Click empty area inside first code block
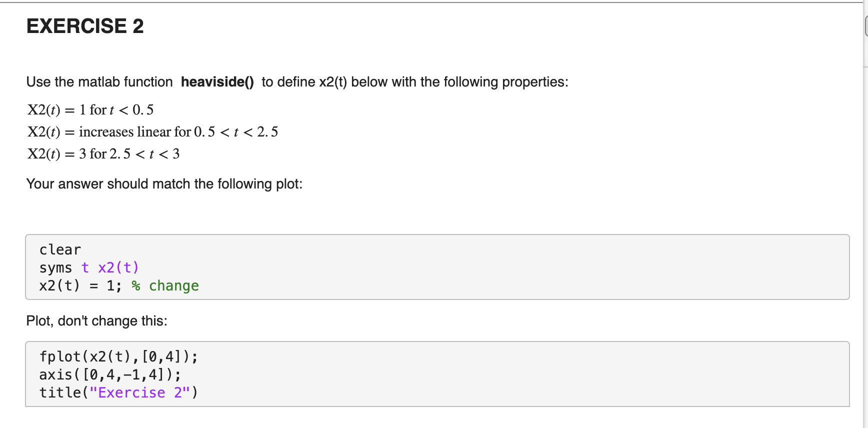 pos(500,267)
